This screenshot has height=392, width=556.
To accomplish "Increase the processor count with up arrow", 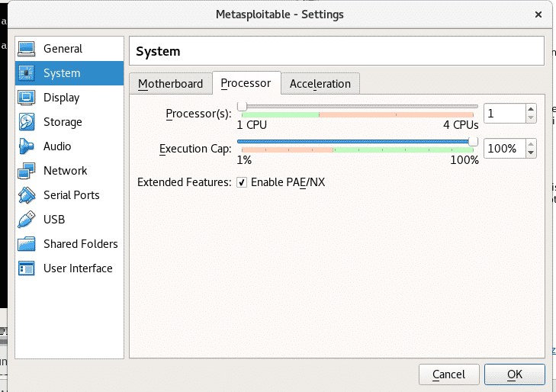I will (531, 109).
